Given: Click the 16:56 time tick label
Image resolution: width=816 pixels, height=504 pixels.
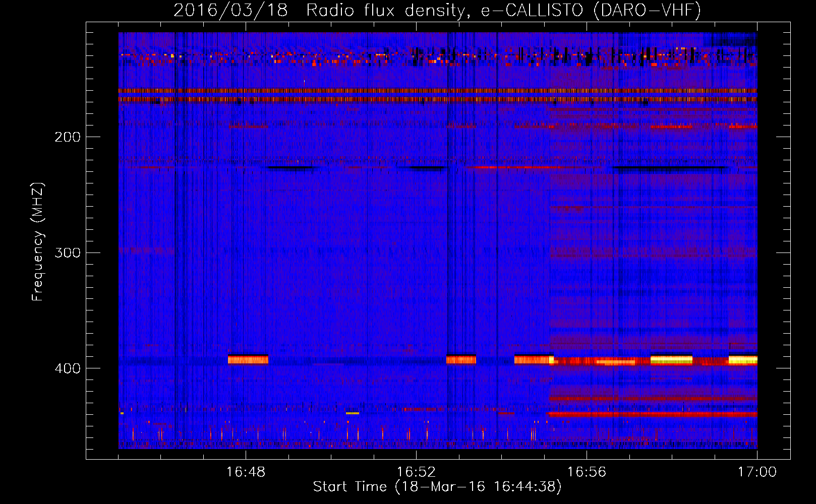Looking at the screenshot, I should [x=587, y=472].
